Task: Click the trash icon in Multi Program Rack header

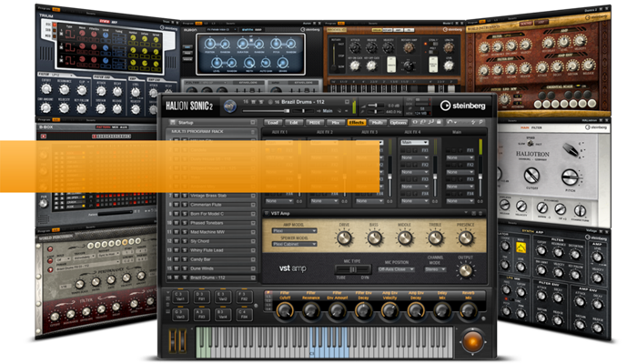Action: click(x=253, y=132)
